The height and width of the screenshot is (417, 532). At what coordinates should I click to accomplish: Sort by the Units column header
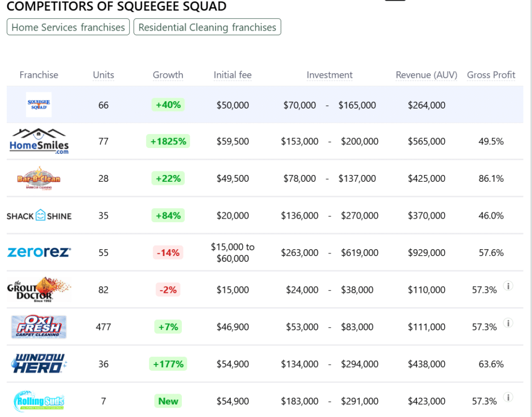103,75
